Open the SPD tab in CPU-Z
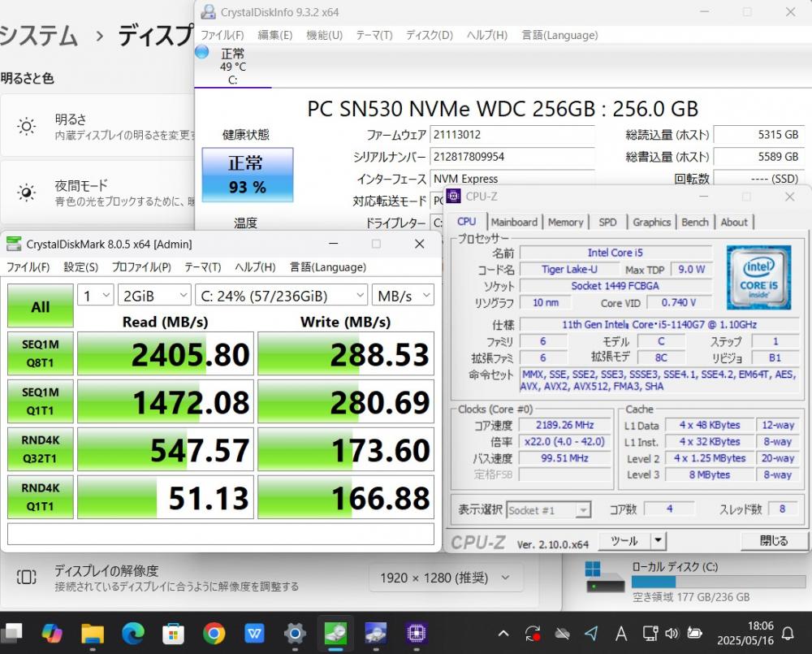Viewport: 812px width, 654px height. click(x=607, y=223)
